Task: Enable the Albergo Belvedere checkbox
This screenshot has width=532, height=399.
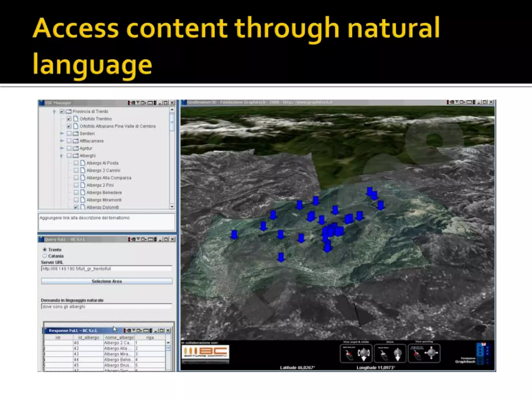Action: click(76, 193)
